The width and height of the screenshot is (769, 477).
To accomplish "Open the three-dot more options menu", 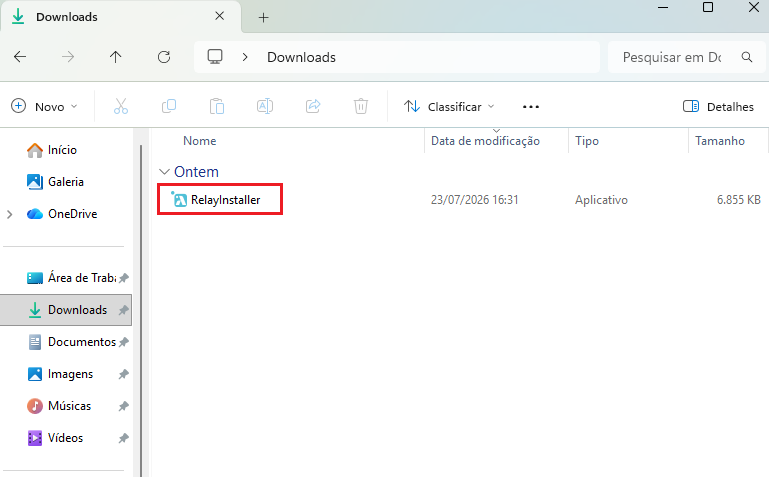I will point(531,106).
